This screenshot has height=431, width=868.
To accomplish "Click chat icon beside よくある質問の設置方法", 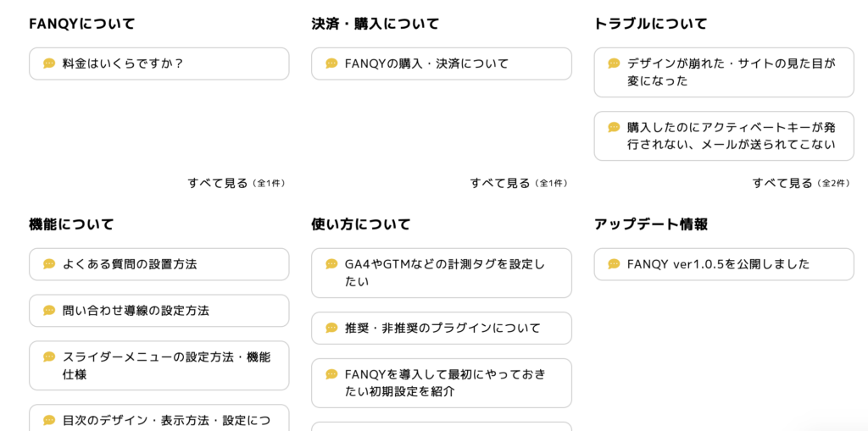I will click(49, 264).
